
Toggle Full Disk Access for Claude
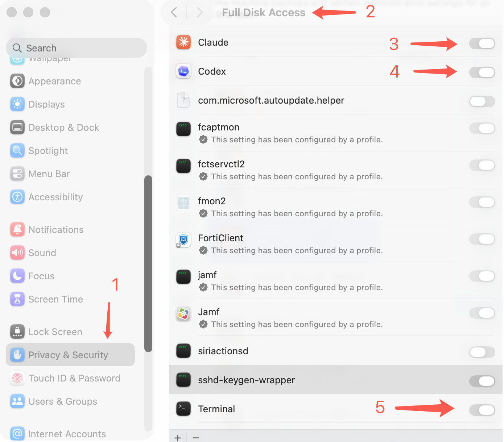(x=482, y=43)
